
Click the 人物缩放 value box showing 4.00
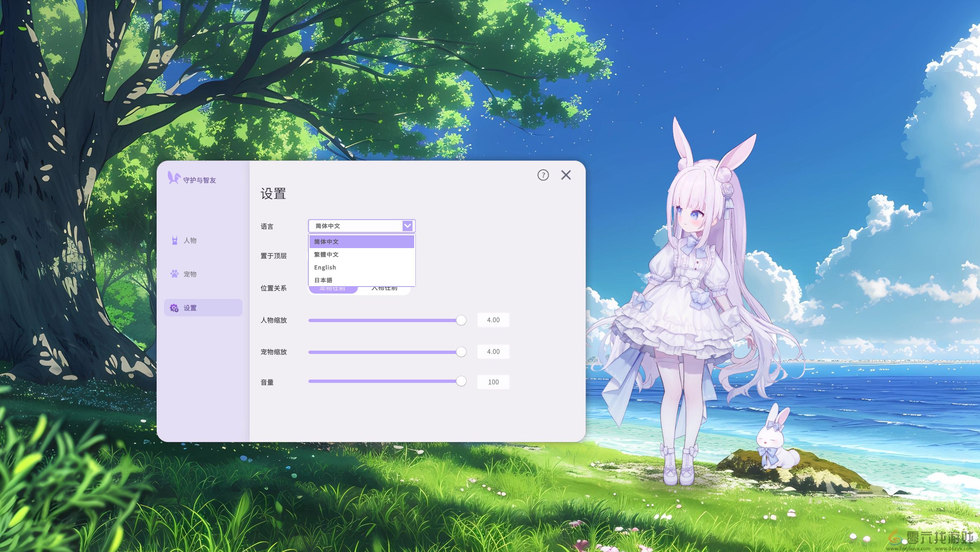tap(493, 320)
